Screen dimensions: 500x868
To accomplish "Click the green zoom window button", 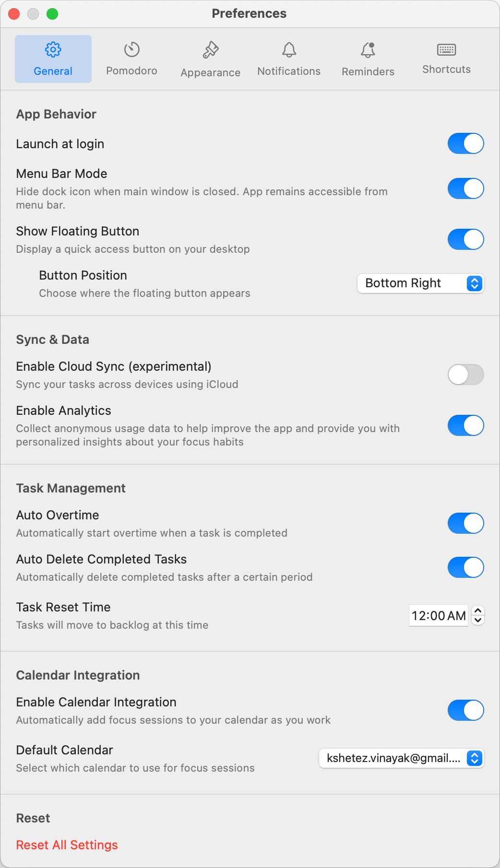I will tap(52, 14).
